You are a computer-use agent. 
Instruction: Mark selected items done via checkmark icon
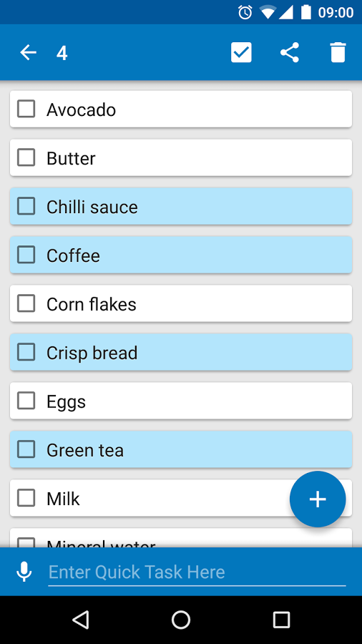(x=241, y=52)
